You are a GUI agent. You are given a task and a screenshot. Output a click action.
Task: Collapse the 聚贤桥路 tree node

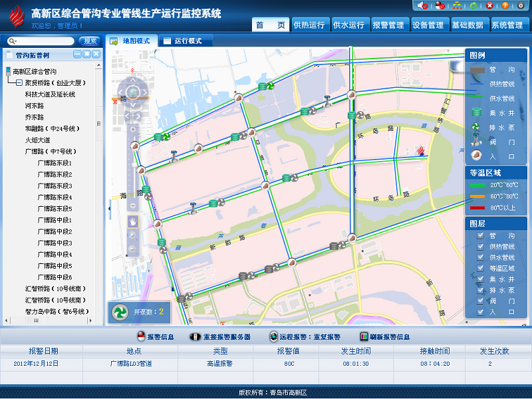19,82
